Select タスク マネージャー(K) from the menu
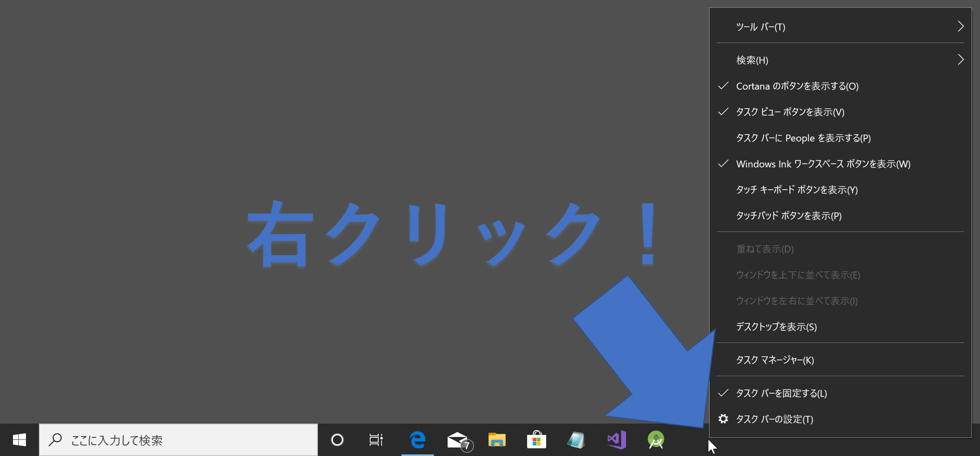Viewport: 980px width, 456px height. click(775, 360)
